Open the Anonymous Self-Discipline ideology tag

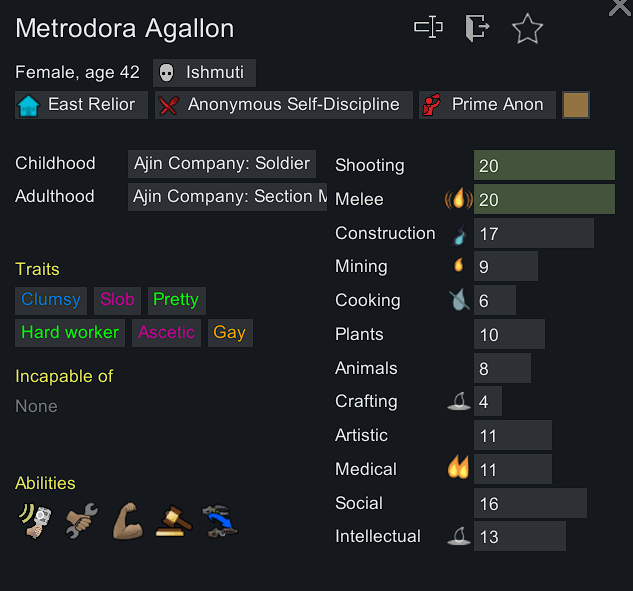pos(283,105)
